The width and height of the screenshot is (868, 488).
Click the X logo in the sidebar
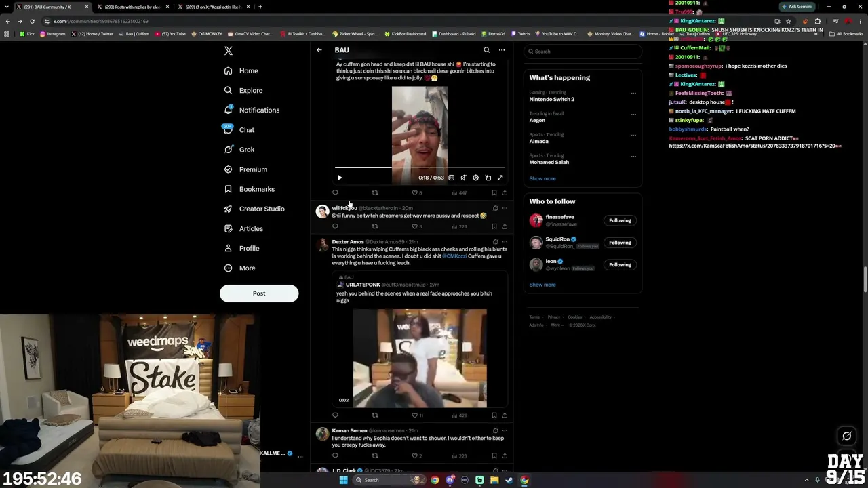[229, 51]
